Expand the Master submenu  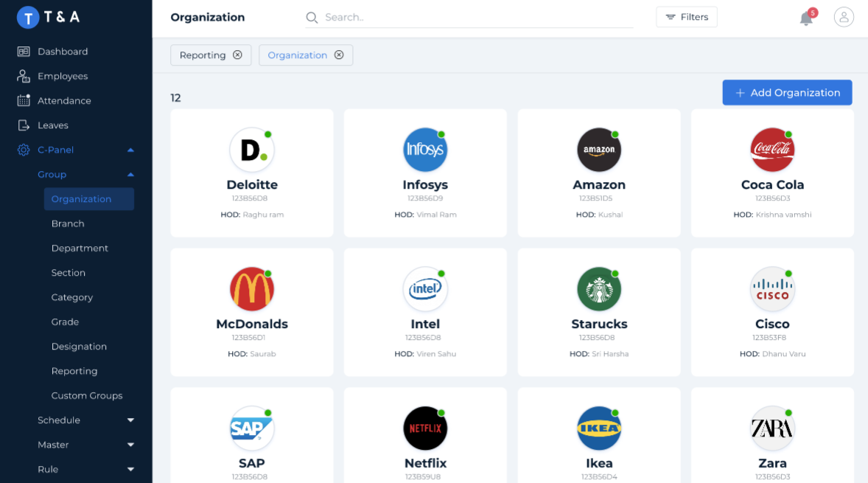130,445
